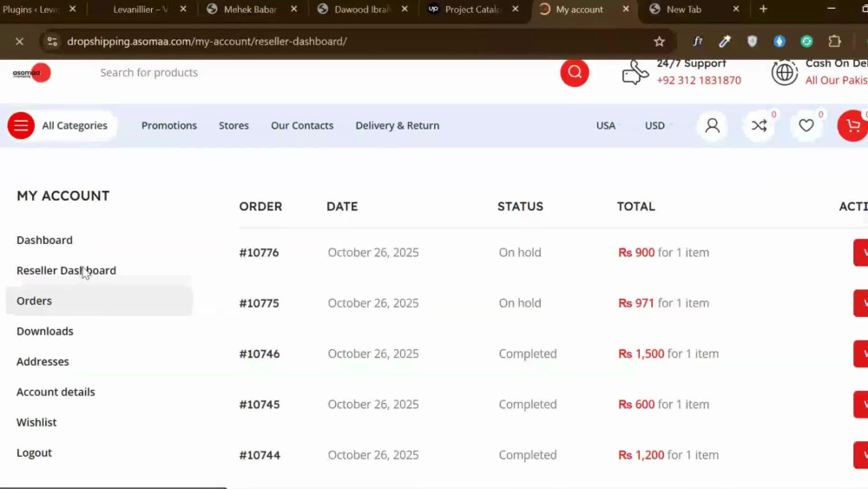Click Completed status of order #10745
The image size is (868, 489).
coord(528,405)
